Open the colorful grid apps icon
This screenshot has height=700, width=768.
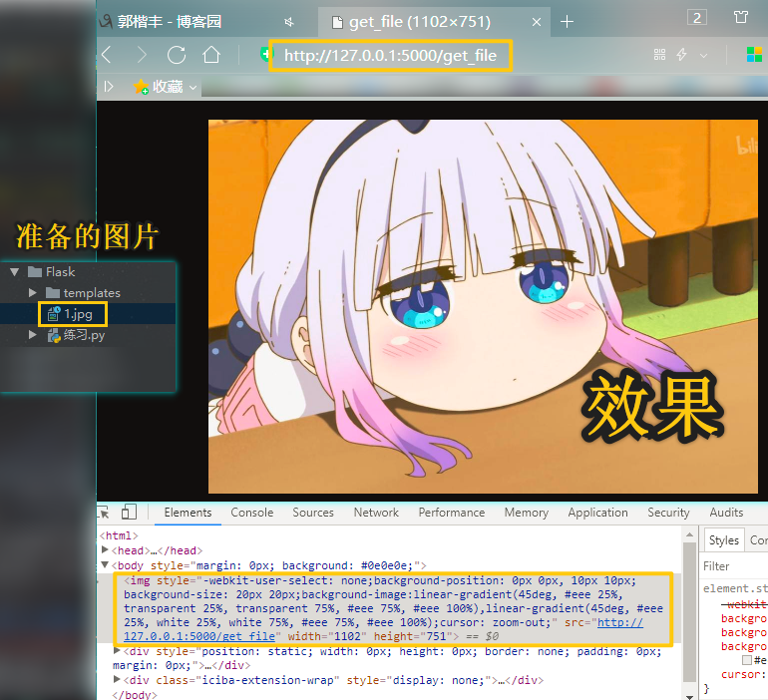pyautogui.click(x=754, y=54)
